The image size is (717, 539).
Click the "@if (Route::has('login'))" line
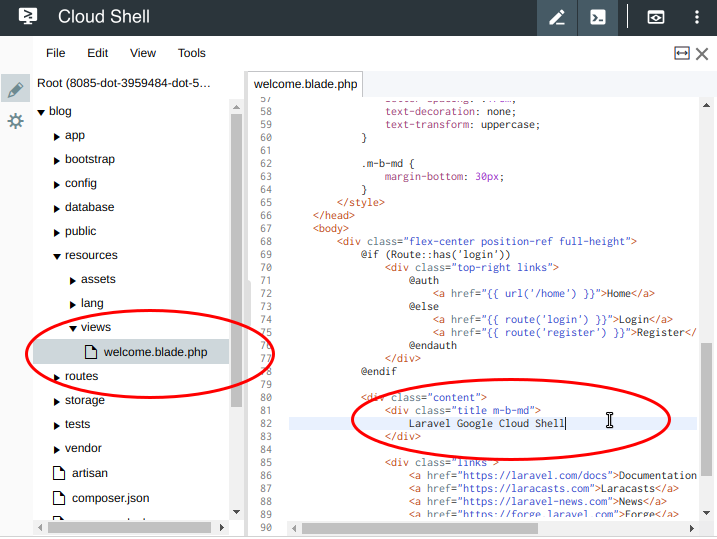(x=435, y=254)
